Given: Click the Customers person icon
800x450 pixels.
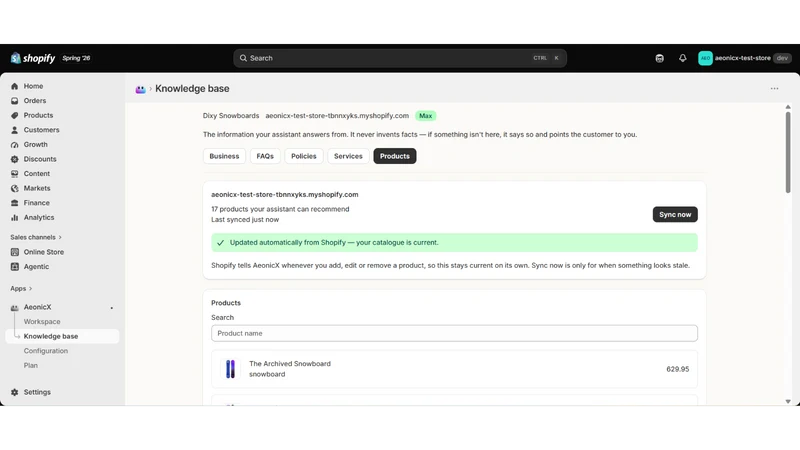Looking at the screenshot, I should (15, 130).
